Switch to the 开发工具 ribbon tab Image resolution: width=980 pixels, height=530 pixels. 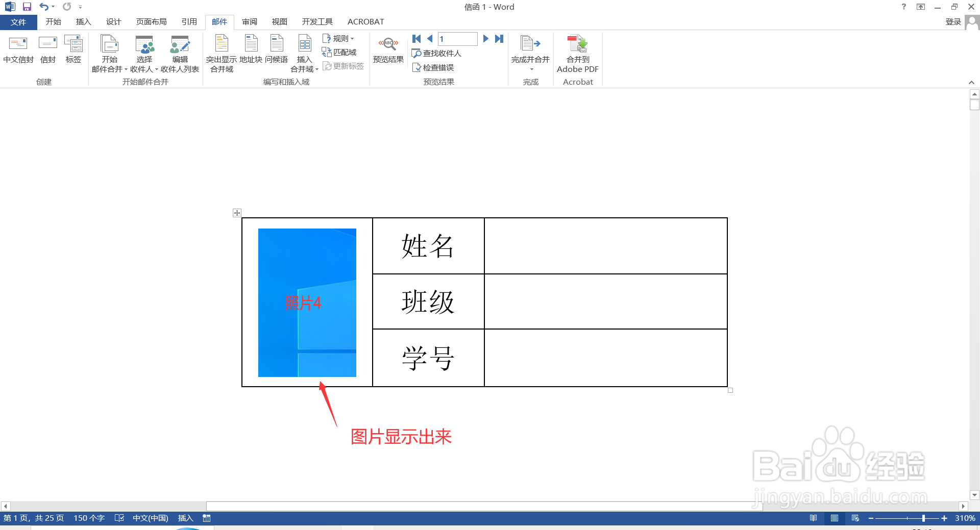[317, 21]
